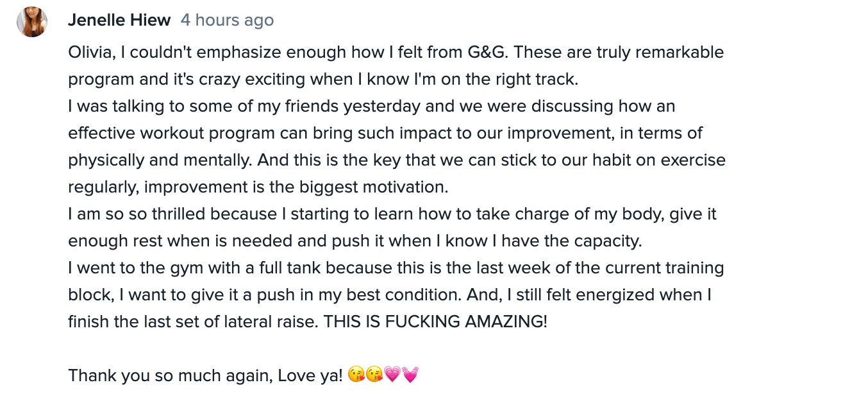Click the growing pink heart emoji
Image resolution: width=868 pixels, height=403 pixels.
pyautogui.click(x=392, y=375)
